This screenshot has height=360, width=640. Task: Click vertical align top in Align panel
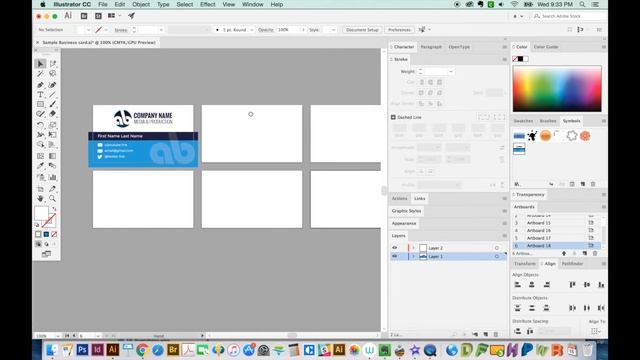pos(573,284)
